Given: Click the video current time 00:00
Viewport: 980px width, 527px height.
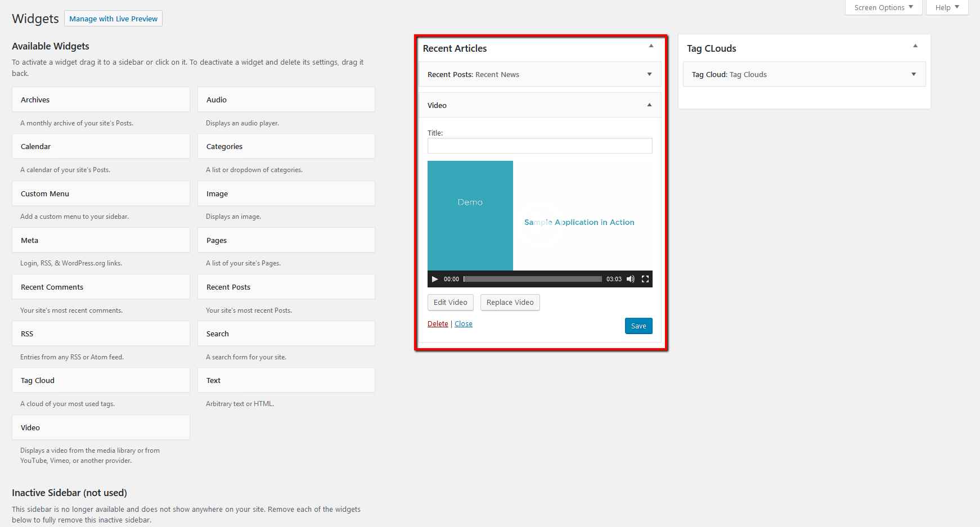Looking at the screenshot, I should [451, 279].
